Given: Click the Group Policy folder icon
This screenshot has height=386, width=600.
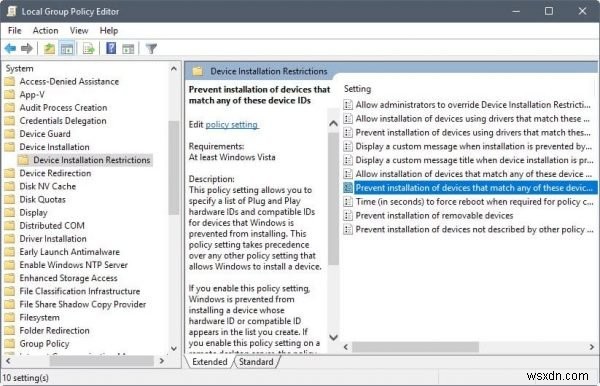Looking at the screenshot, I should point(10,344).
